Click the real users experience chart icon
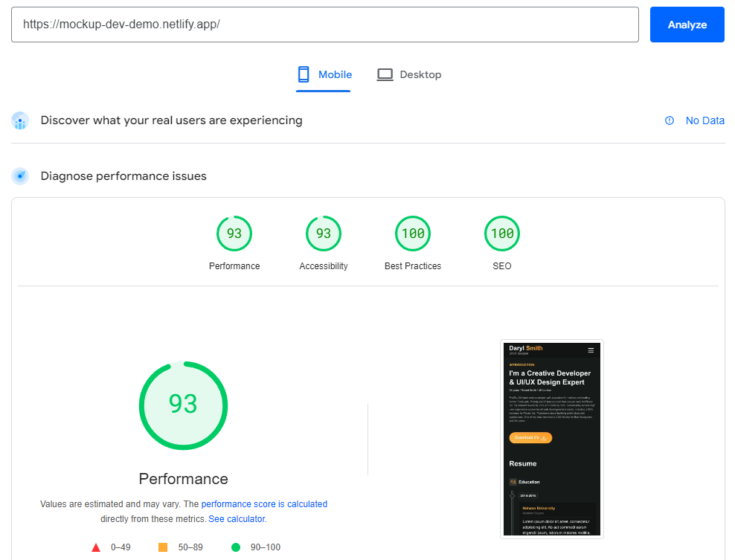 20,120
